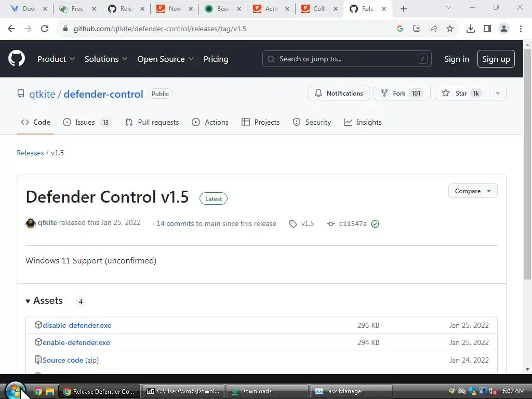Go back using browser back arrow
532x399 pixels.
[11, 29]
